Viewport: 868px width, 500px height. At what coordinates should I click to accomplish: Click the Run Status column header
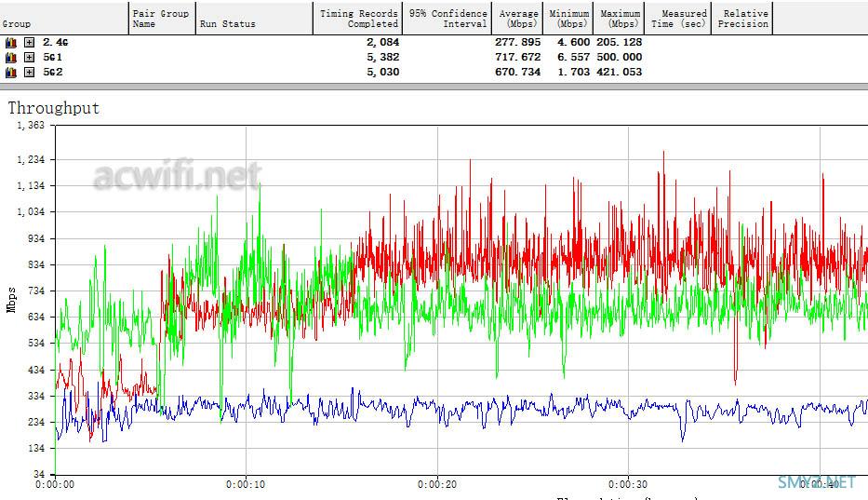coord(255,19)
